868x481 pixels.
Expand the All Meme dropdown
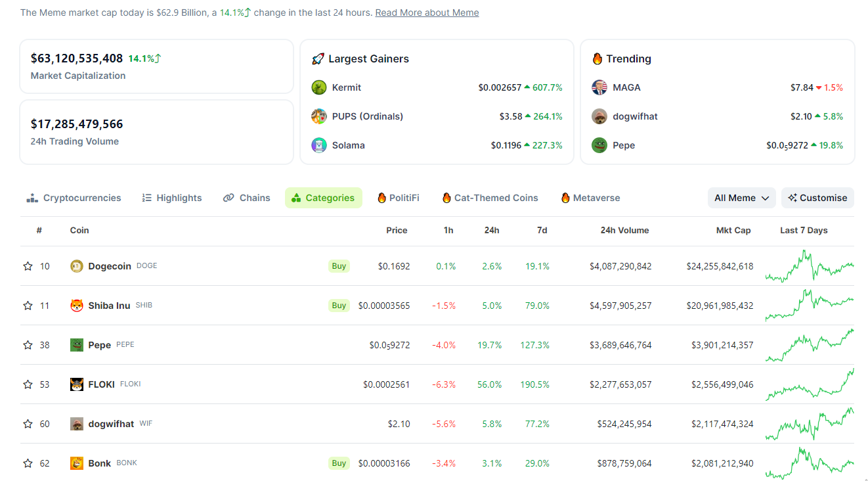(742, 198)
